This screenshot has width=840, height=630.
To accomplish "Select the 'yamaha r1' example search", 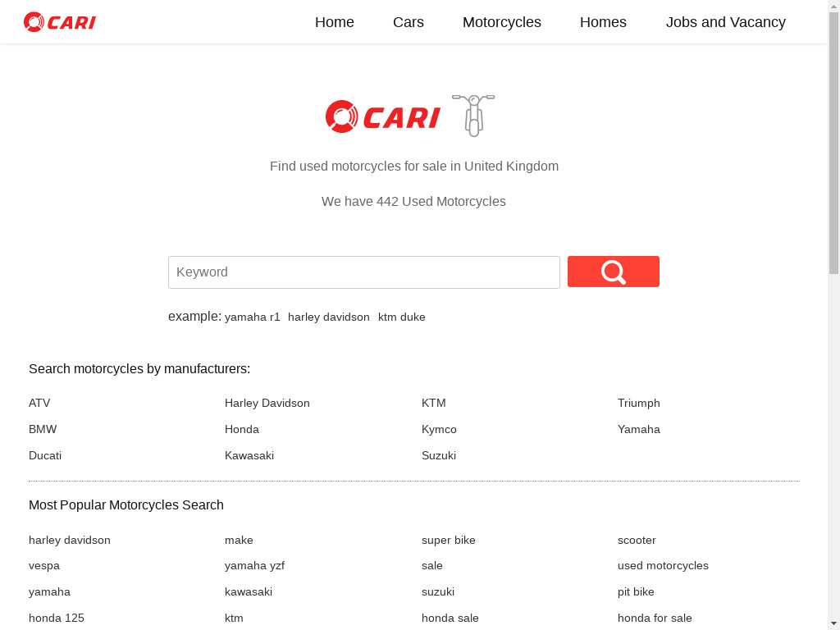I will pos(253,317).
